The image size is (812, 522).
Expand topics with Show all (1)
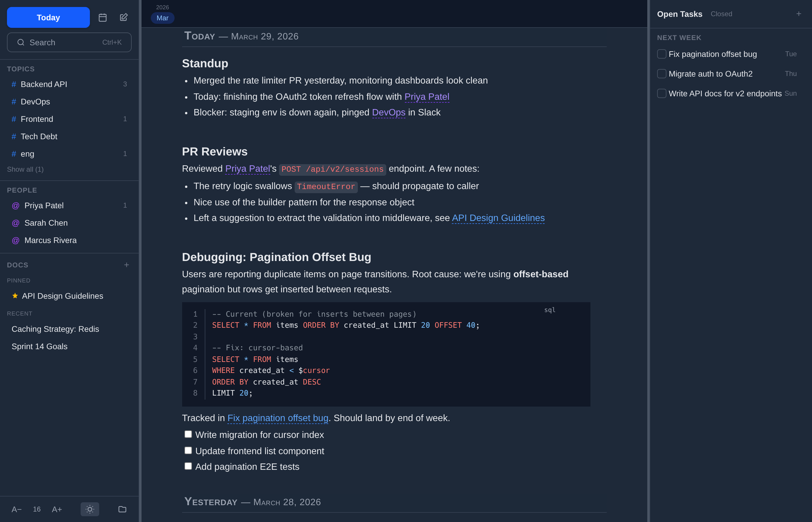click(x=26, y=169)
